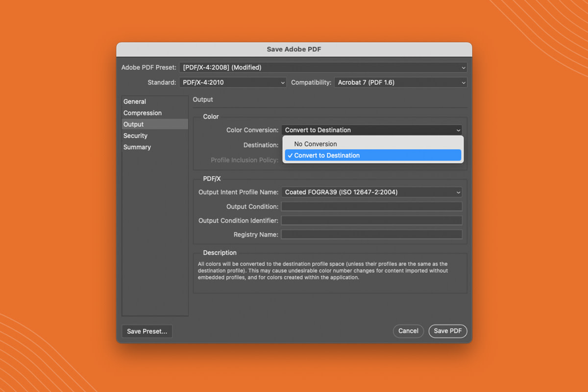Click the Description text

(322, 270)
